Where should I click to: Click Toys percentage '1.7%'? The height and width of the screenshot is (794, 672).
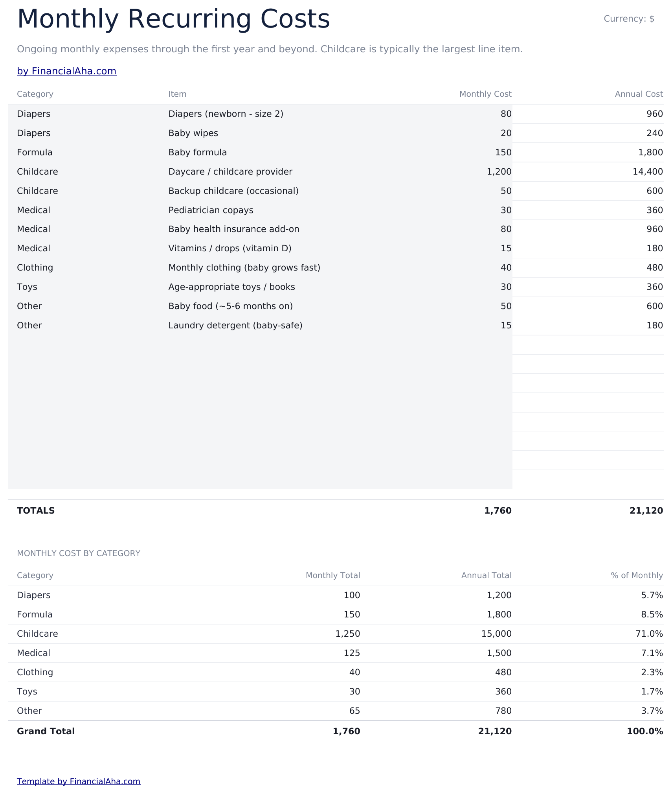pos(652,692)
